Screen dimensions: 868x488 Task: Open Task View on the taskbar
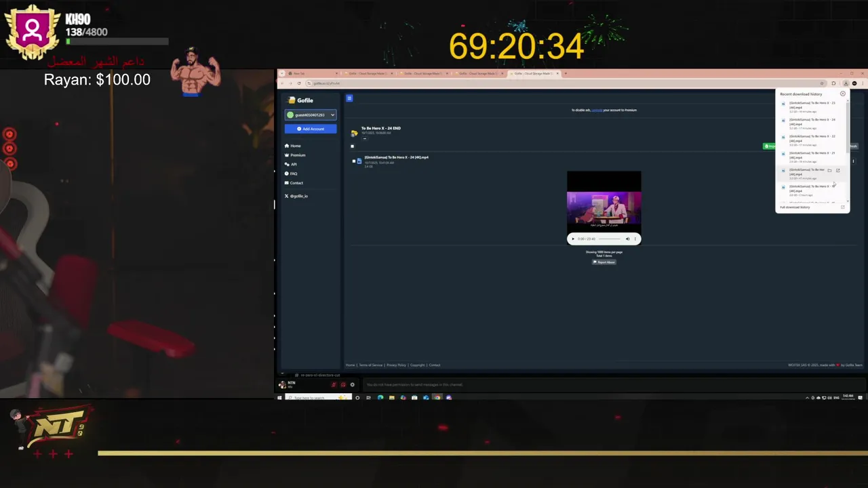click(x=368, y=398)
